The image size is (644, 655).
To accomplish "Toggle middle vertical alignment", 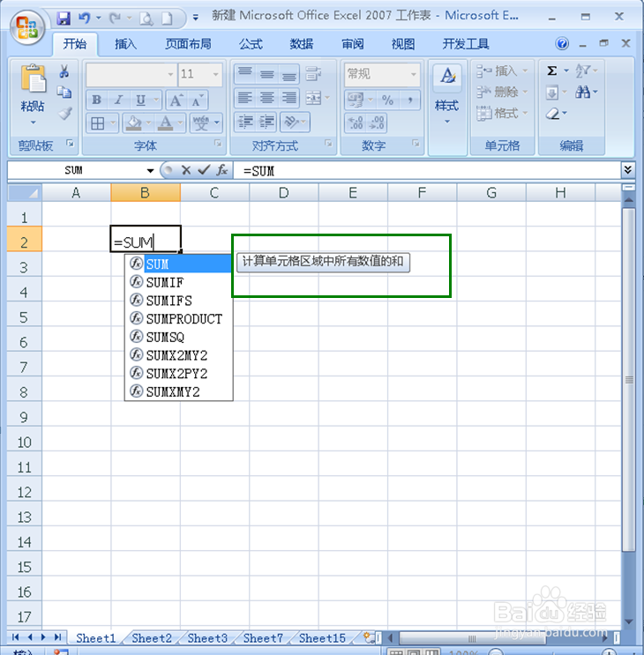I will pyautogui.click(x=266, y=74).
